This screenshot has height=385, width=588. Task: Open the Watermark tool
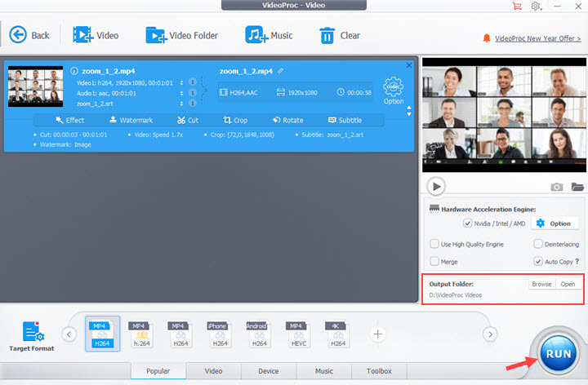coord(131,120)
